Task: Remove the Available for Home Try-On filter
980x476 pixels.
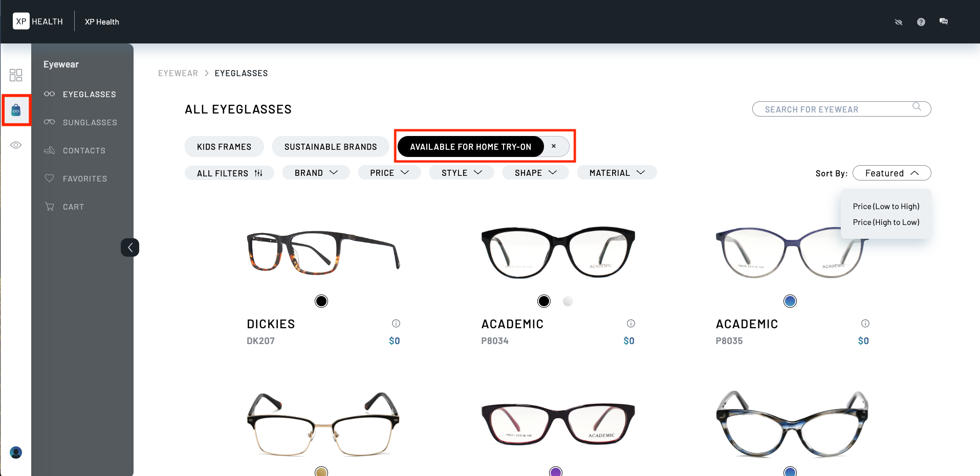Action: pyautogui.click(x=554, y=146)
